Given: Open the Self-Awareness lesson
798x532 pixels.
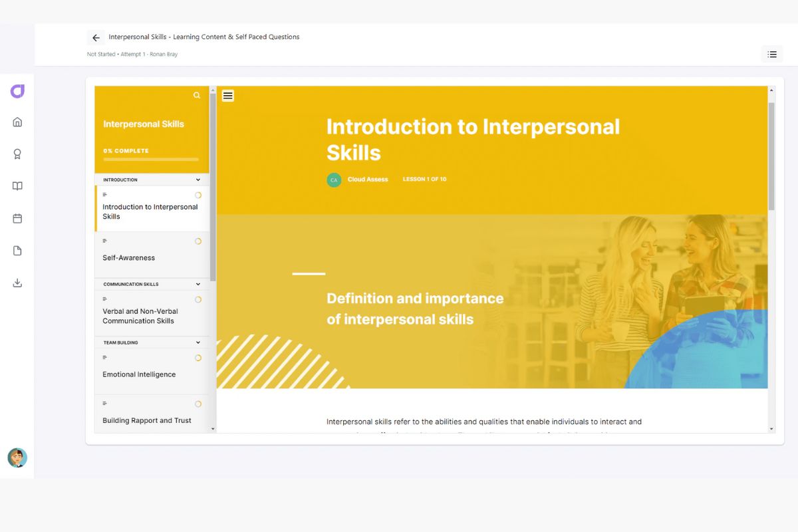Looking at the screenshot, I should [x=152, y=255].
